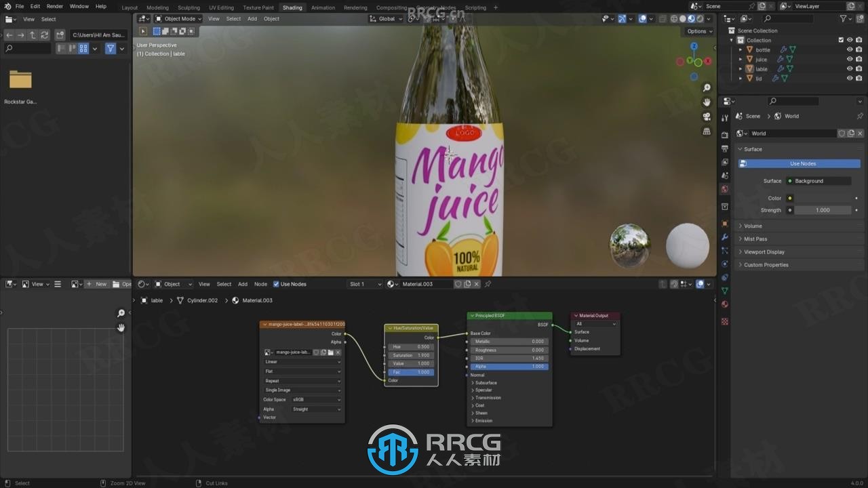Screen dimensions: 868x488
Task: Open the Render menu
Action: (55, 6)
